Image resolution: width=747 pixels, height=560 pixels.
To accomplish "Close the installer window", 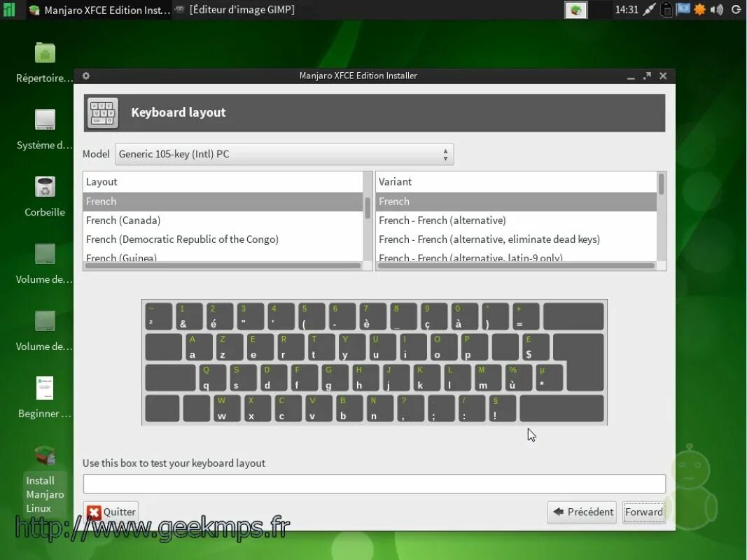I will click(663, 76).
